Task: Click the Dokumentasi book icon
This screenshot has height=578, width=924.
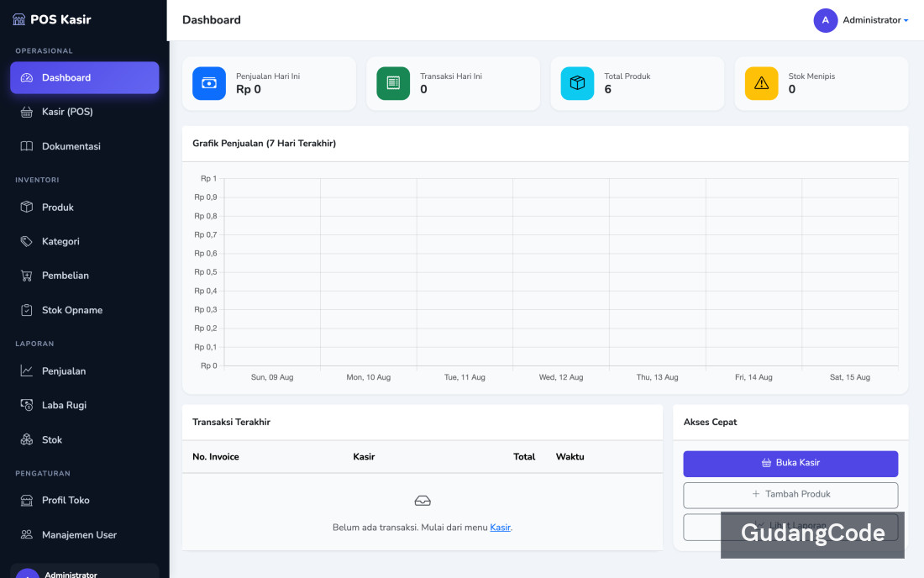Action: pyautogui.click(x=27, y=146)
